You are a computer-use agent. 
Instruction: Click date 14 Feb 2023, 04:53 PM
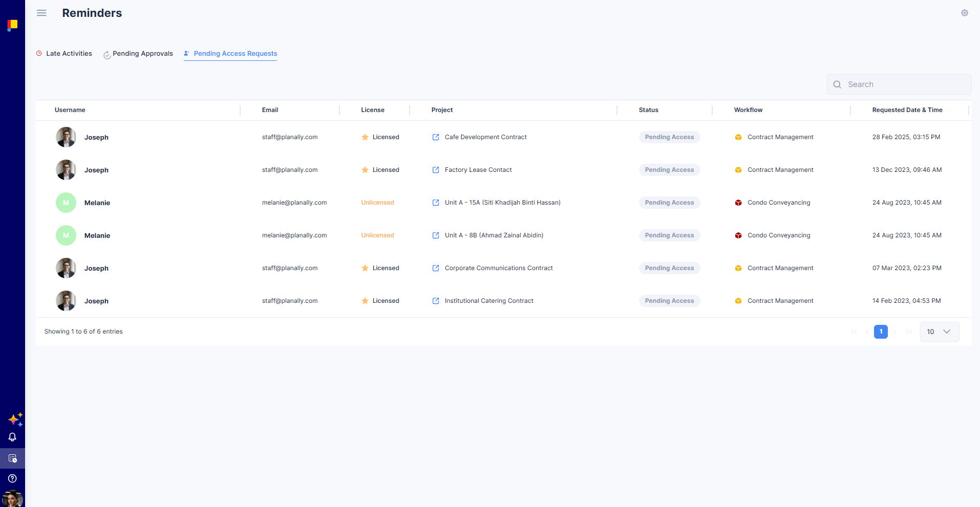[907, 301]
